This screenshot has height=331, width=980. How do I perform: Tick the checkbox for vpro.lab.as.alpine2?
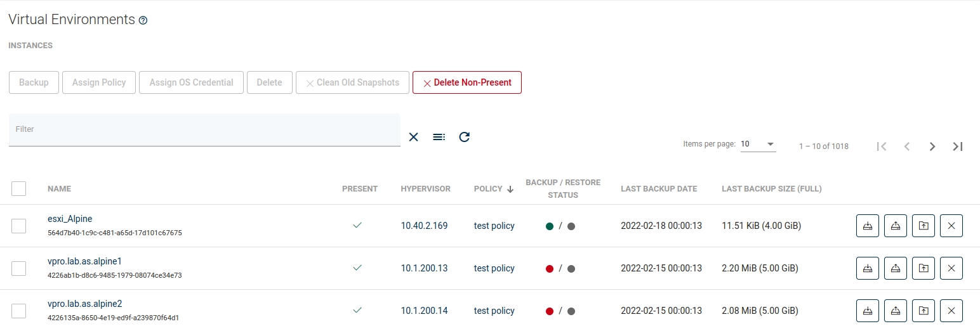point(18,311)
